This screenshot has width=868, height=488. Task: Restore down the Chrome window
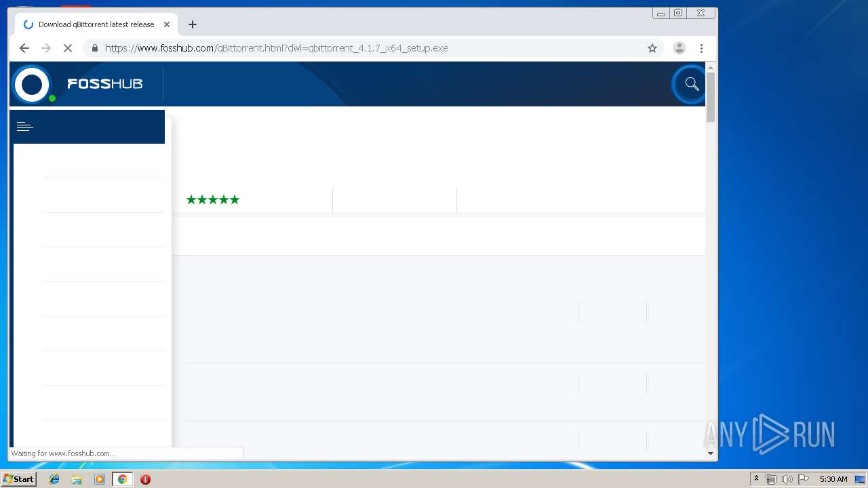click(678, 13)
